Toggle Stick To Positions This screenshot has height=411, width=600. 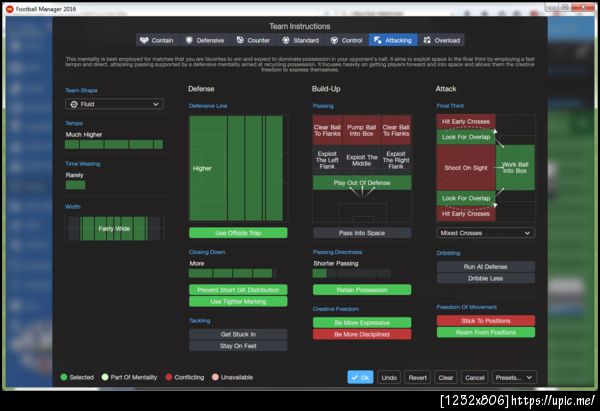click(x=486, y=321)
